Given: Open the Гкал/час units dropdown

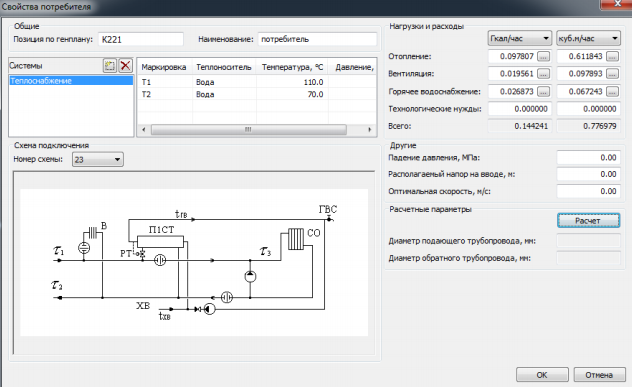Looking at the screenshot, I should (x=520, y=38).
